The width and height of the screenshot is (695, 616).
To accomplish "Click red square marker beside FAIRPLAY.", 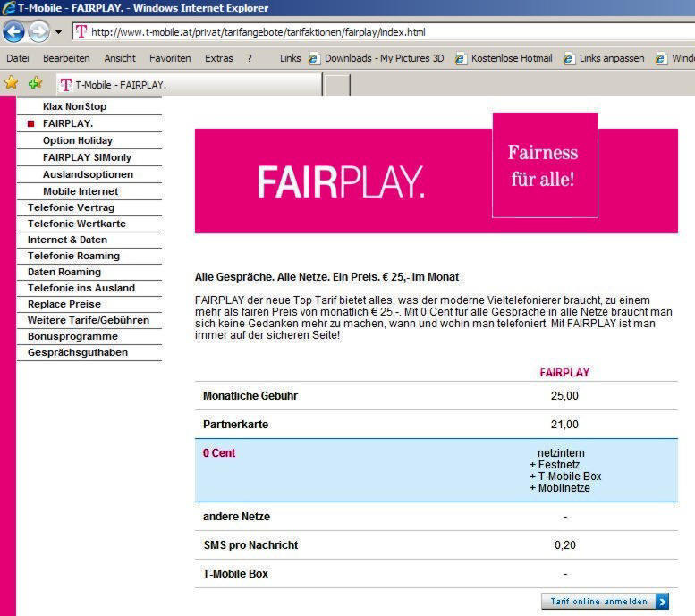I will (x=30, y=123).
